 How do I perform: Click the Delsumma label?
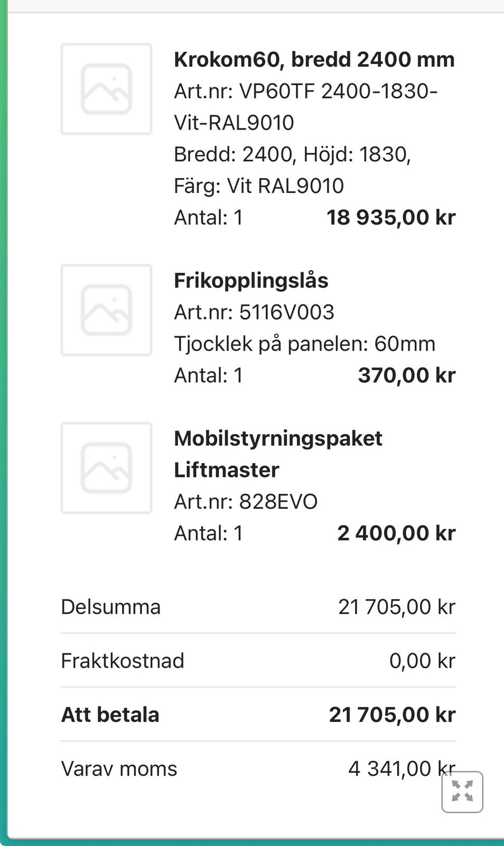click(110, 606)
